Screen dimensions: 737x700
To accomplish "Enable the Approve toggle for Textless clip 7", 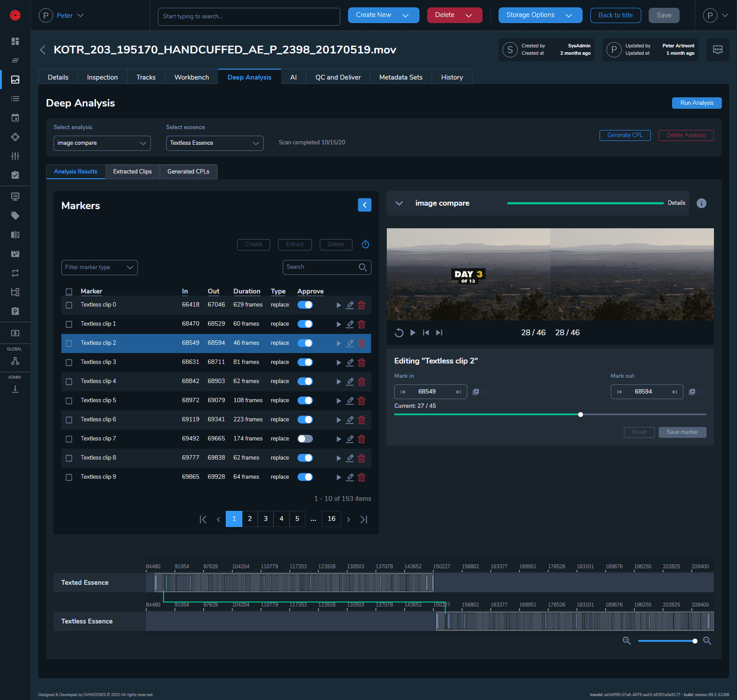I will [305, 439].
